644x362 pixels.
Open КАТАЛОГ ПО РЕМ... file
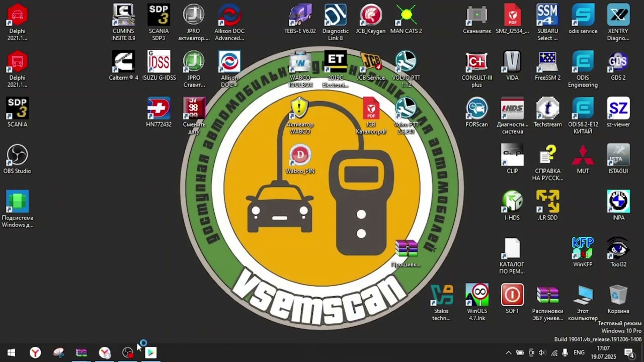(x=512, y=256)
